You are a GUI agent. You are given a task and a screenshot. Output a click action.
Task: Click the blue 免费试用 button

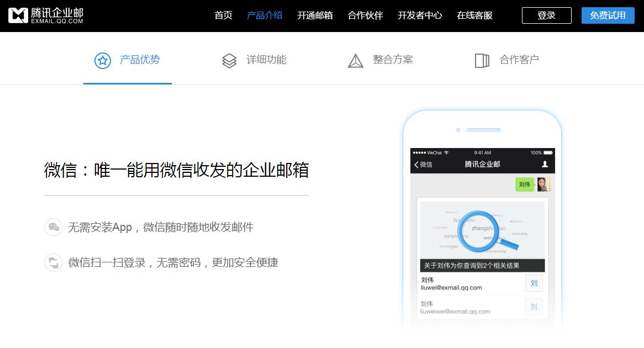(x=608, y=15)
